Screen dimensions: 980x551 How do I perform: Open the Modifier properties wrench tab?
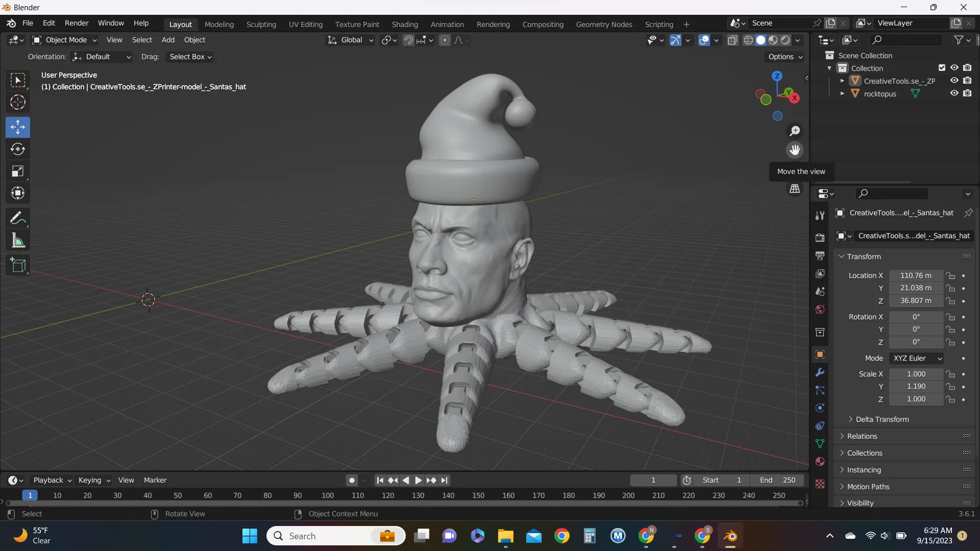coord(820,372)
